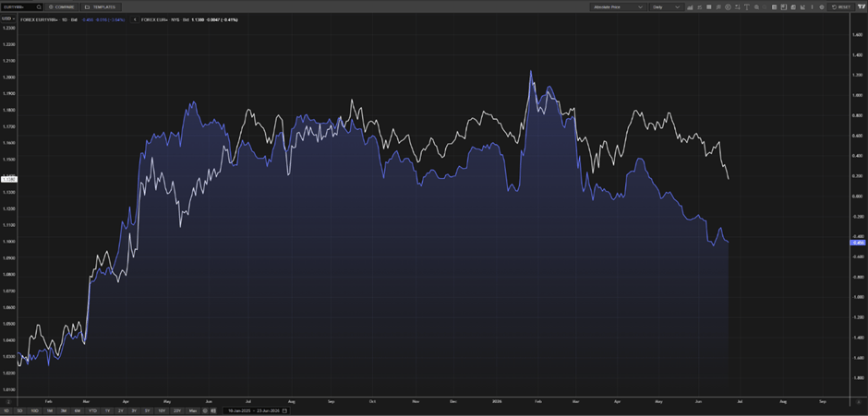
Task: Select the 10D range
Action: (34, 411)
